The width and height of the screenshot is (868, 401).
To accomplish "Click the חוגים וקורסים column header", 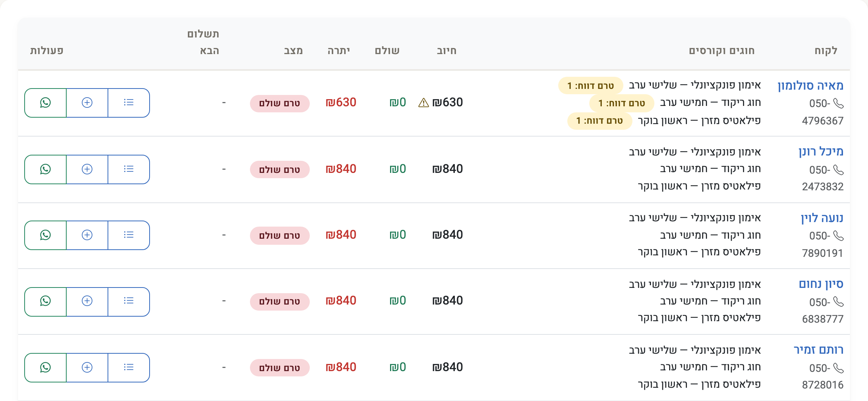I will tap(722, 51).
